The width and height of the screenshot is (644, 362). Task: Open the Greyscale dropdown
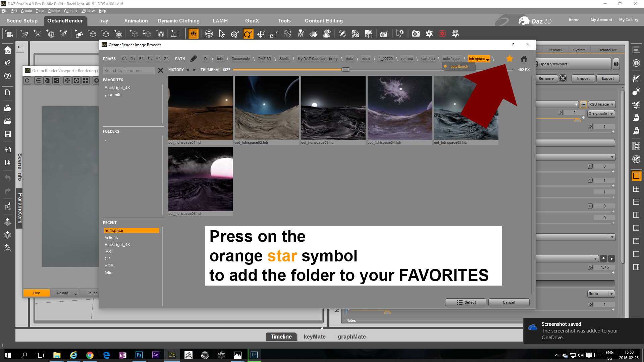pos(601,114)
